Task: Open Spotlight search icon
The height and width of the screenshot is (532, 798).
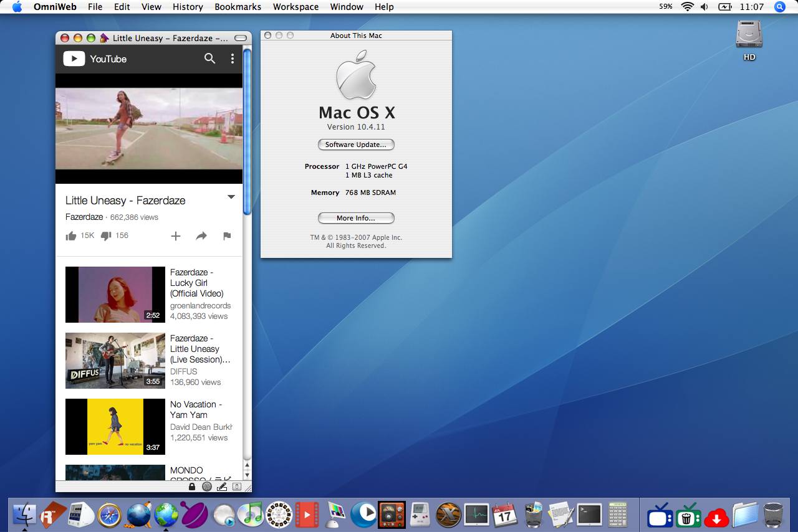Action: (780, 7)
